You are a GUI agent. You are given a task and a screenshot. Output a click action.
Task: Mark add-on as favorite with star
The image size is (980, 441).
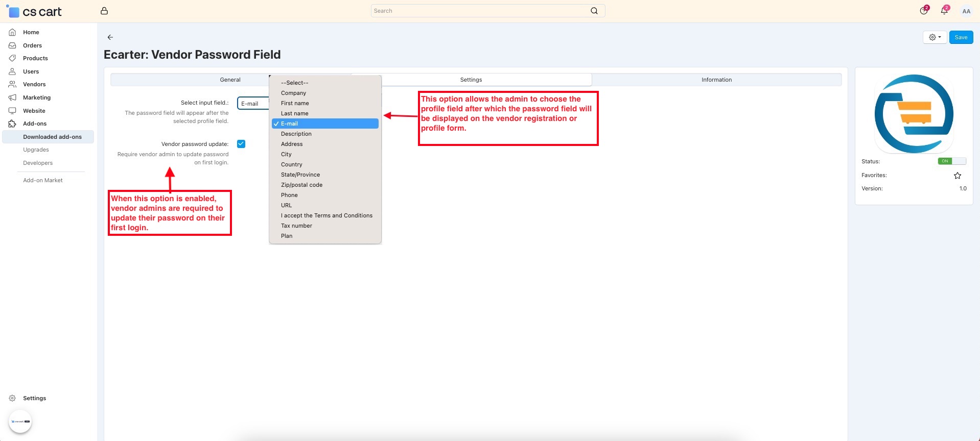(x=957, y=176)
